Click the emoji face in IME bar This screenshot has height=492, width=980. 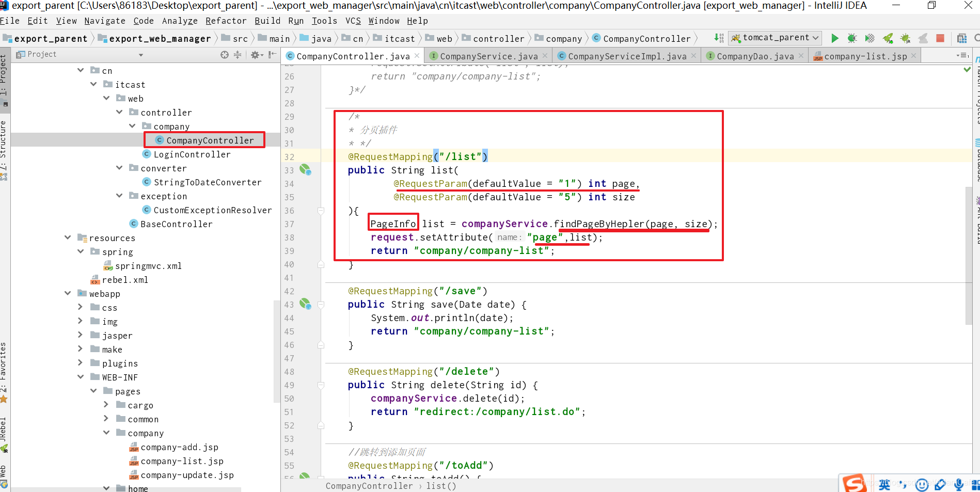click(922, 485)
